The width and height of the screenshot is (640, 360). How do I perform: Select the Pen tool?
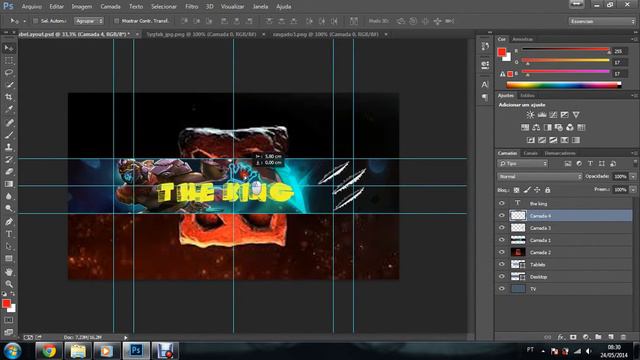(x=9, y=222)
